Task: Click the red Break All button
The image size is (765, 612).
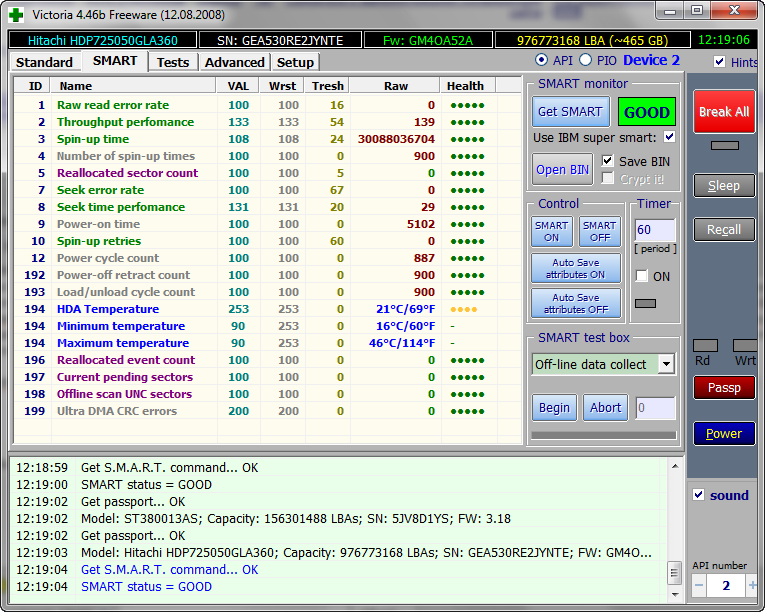Action: coord(724,112)
